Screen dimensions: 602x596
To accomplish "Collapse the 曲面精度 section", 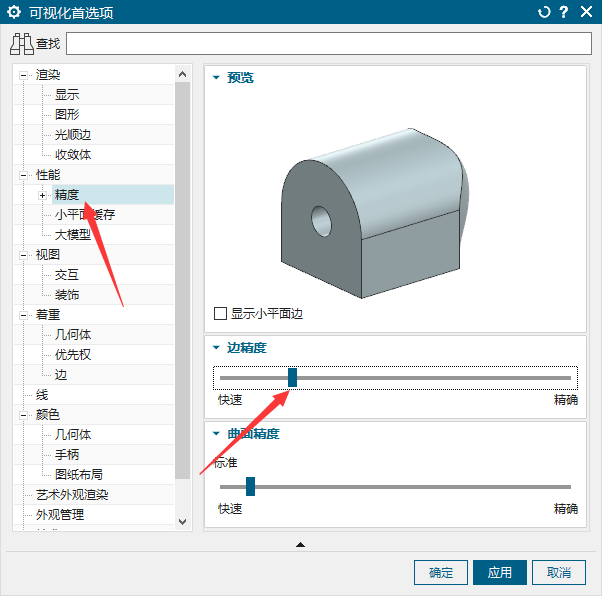I will (x=215, y=434).
